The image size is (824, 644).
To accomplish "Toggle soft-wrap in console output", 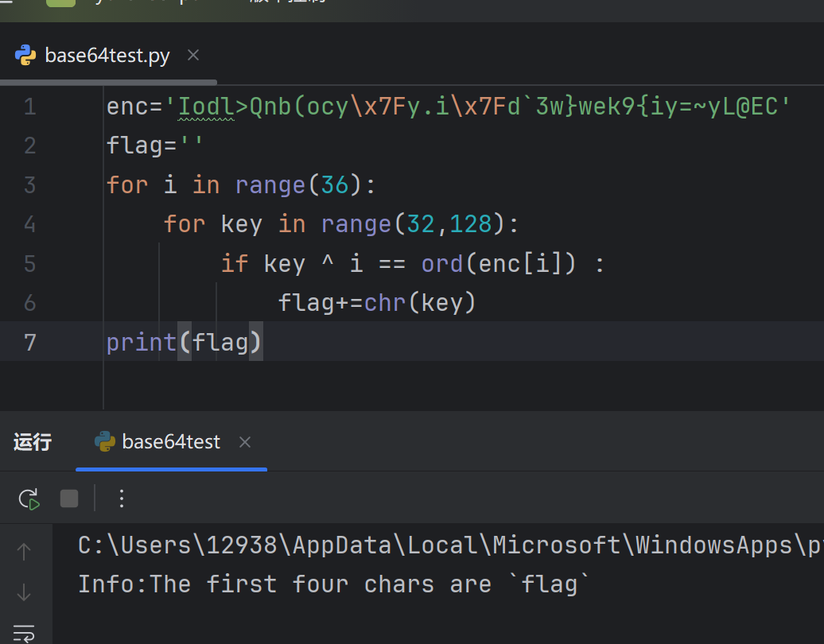I will (24, 633).
